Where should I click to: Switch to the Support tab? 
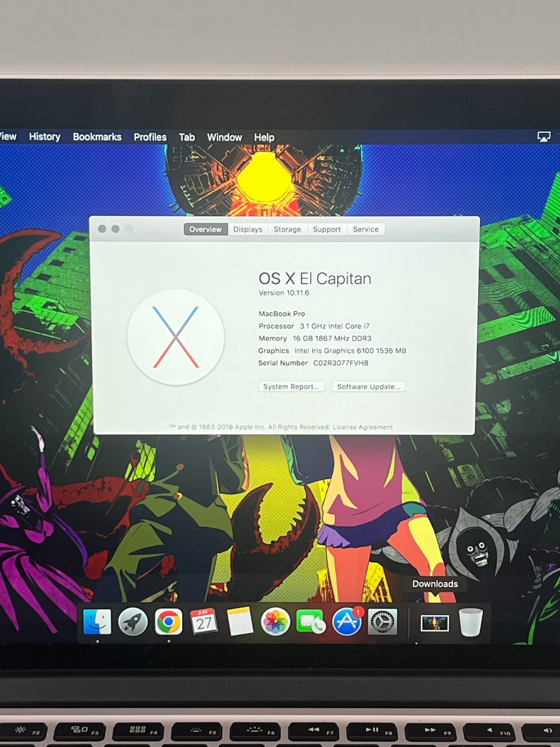pyautogui.click(x=327, y=229)
